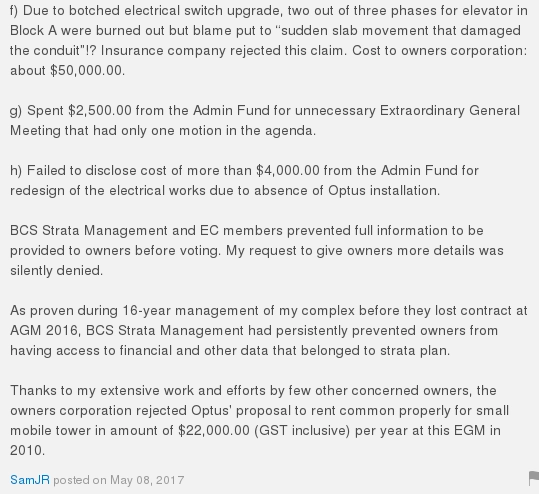
Task: Click the 'having access to financial' line
Action: click(x=230, y=351)
